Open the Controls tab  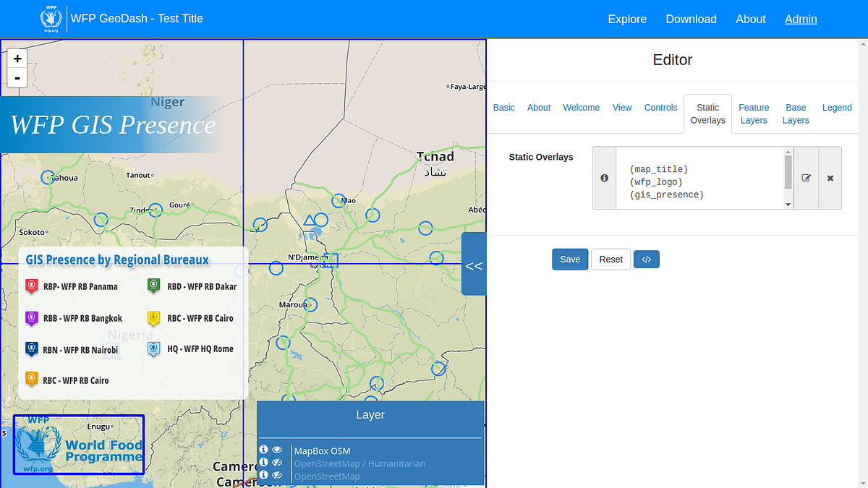click(661, 107)
